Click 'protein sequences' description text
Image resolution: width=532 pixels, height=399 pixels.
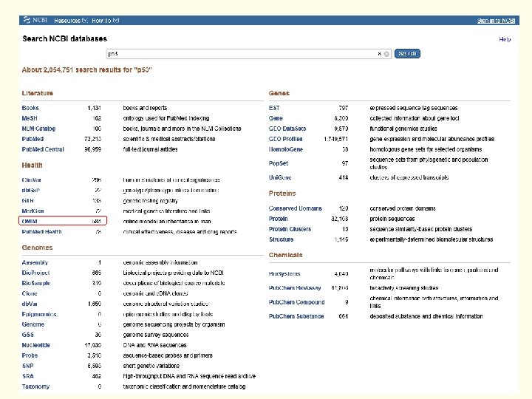click(392, 219)
